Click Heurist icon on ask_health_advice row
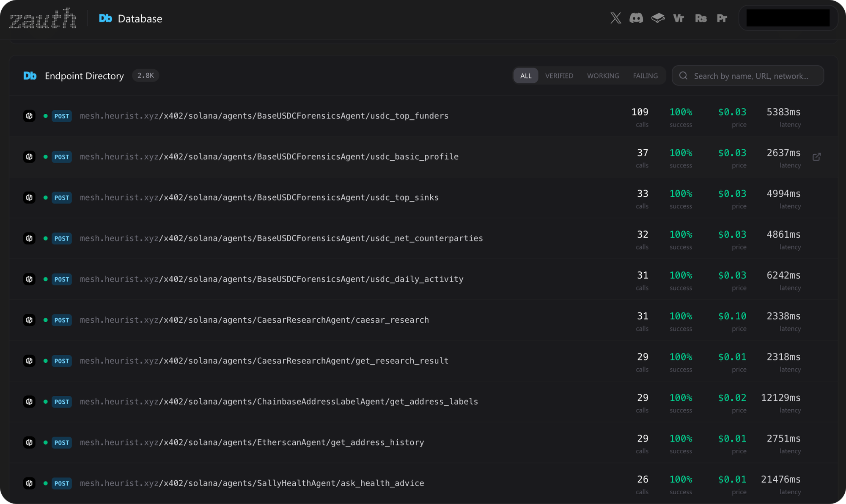846x504 pixels. [29, 483]
